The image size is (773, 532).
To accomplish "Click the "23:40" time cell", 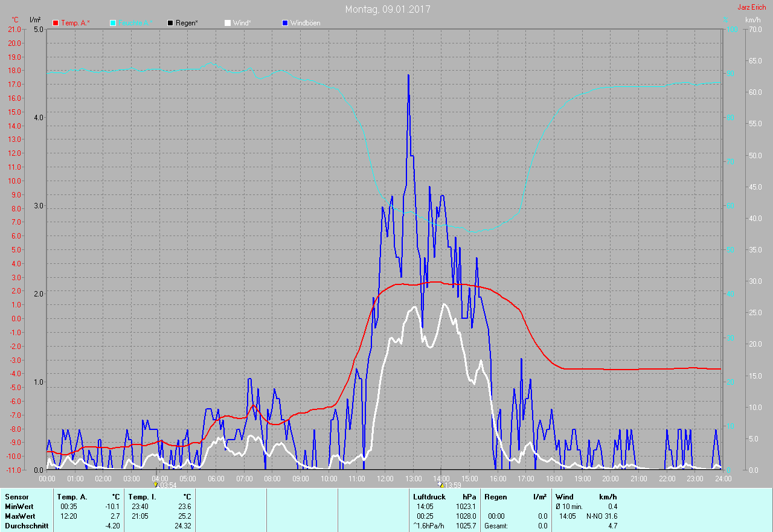I will 140,507.
